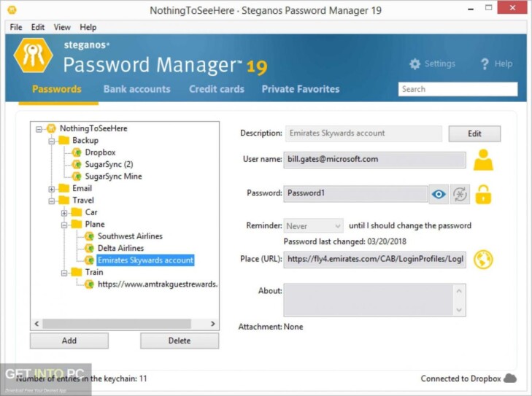Select the Southwest Airlines entry
This screenshot has width=532, height=396.
click(x=130, y=236)
